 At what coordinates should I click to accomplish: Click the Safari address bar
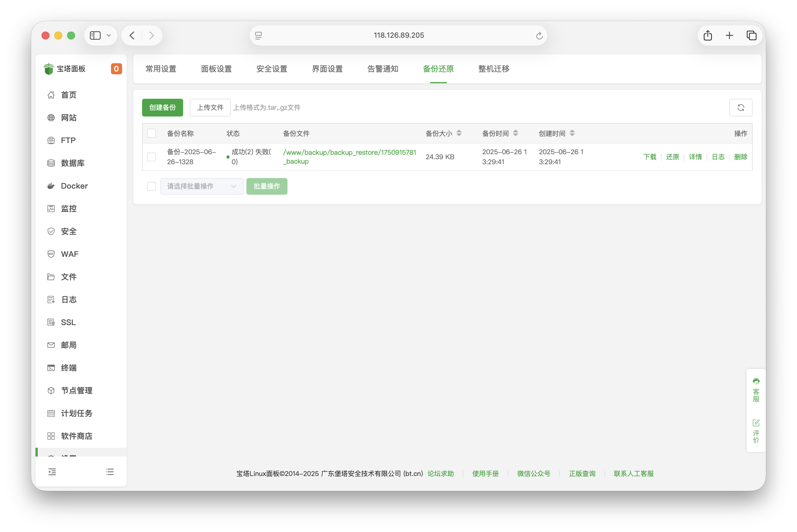click(x=398, y=35)
